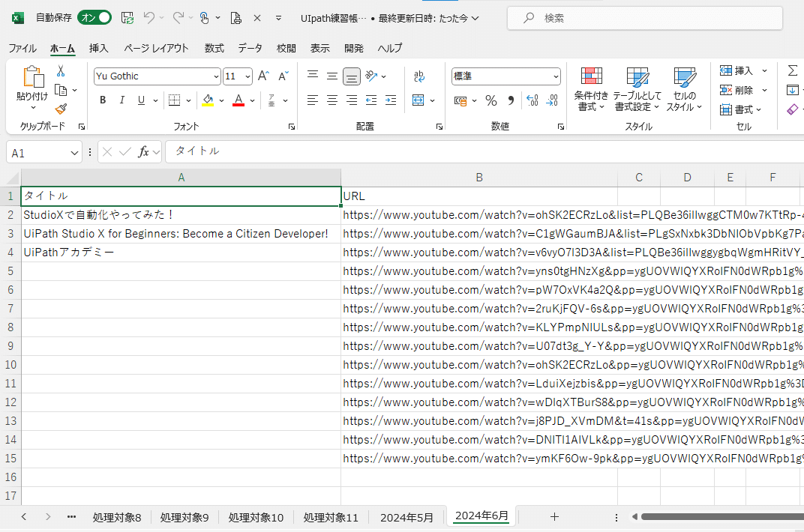Click the text orientation icon
This screenshot has width=804, height=532.
[x=371, y=76]
